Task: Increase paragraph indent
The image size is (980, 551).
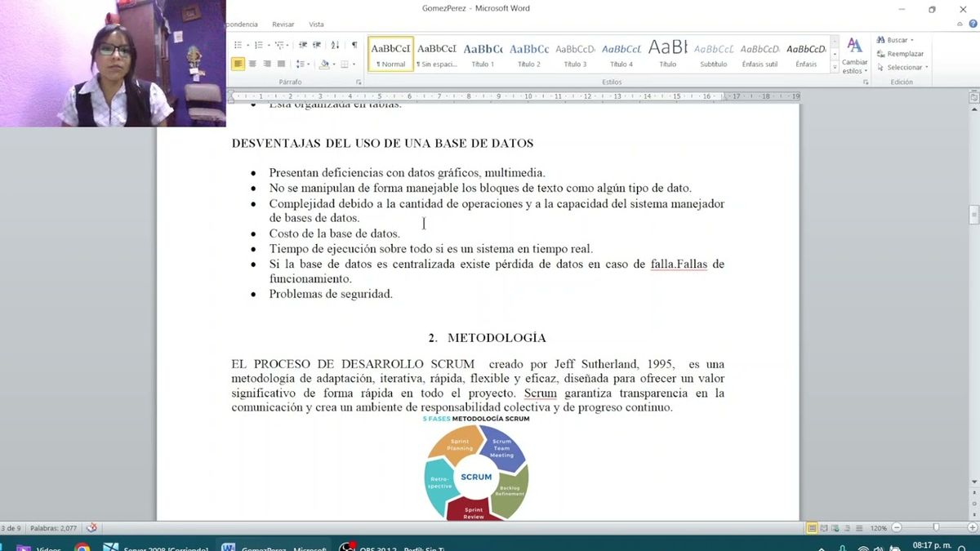Action: pos(317,45)
